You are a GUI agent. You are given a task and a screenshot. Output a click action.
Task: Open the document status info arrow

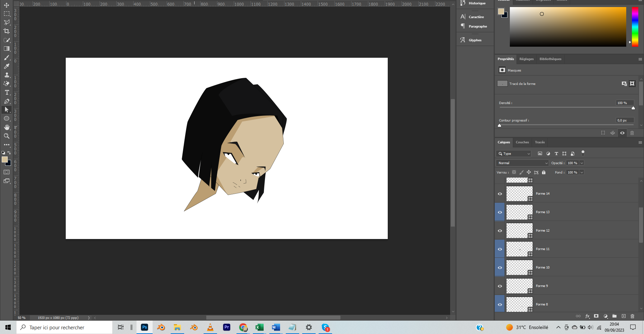[x=89, y=318]
